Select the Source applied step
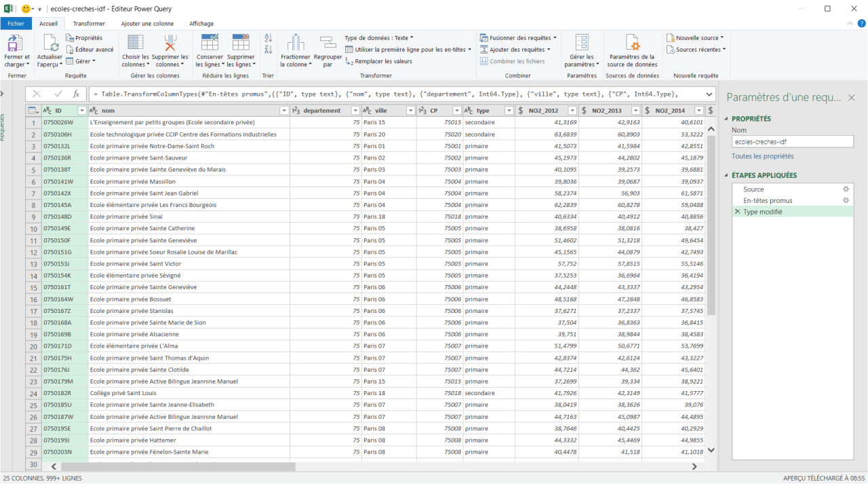The height and width of the screenshot is (484, 868). click(753, 189)
